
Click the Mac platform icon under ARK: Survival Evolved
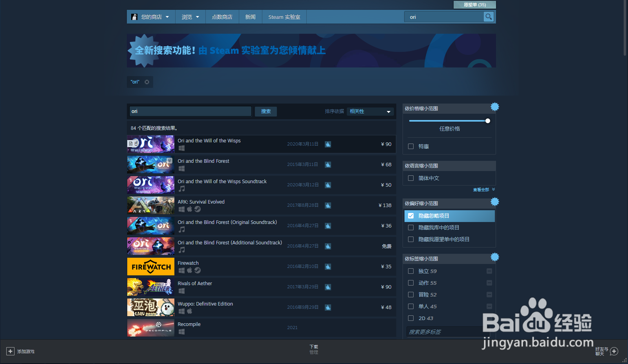190,209
